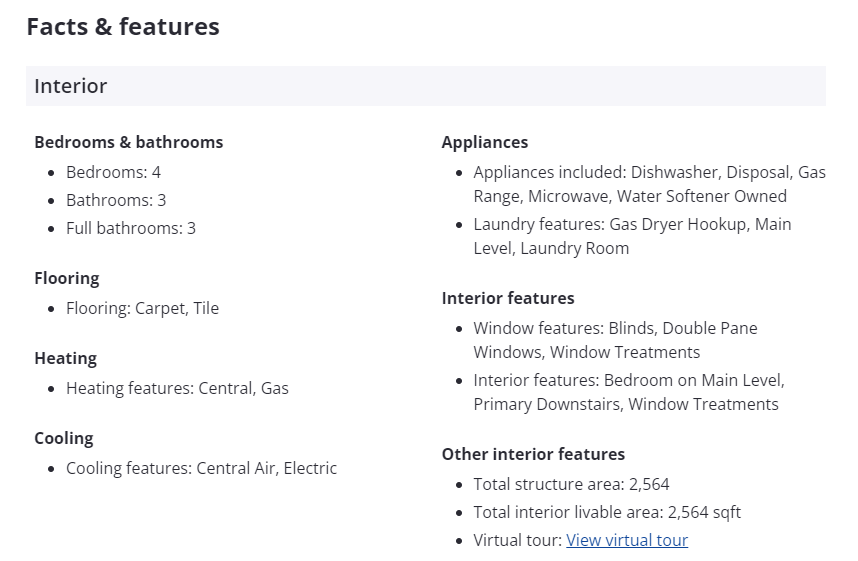The image size is (858, 561).
Task: Select Heating features: Central, Gas text
Action: point(177,388)
